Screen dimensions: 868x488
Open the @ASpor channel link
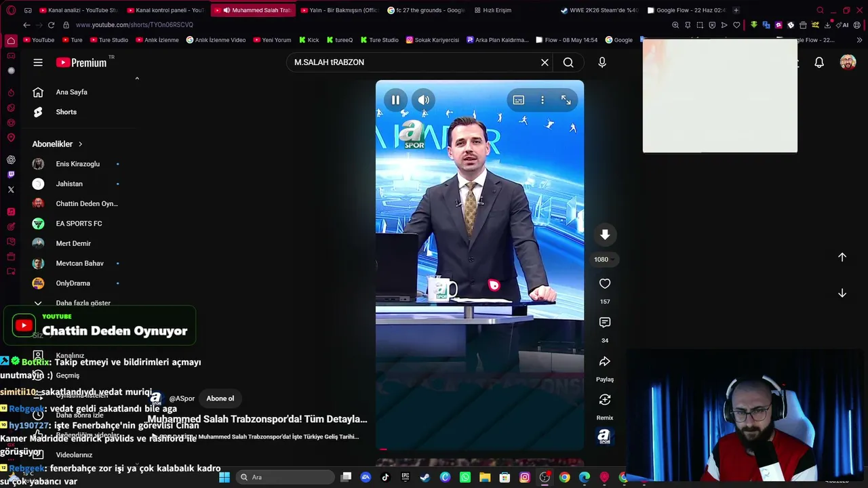[x=182, y=399]
